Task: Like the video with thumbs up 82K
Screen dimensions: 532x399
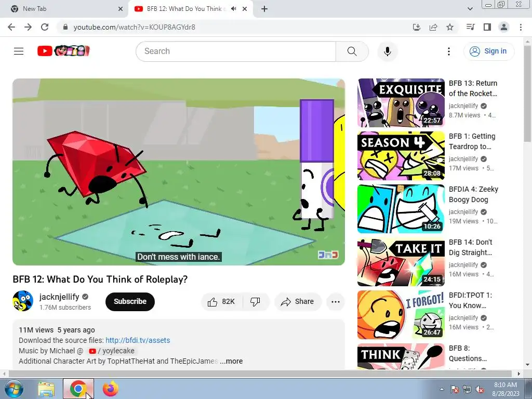Action: click(x=221, y=302)
